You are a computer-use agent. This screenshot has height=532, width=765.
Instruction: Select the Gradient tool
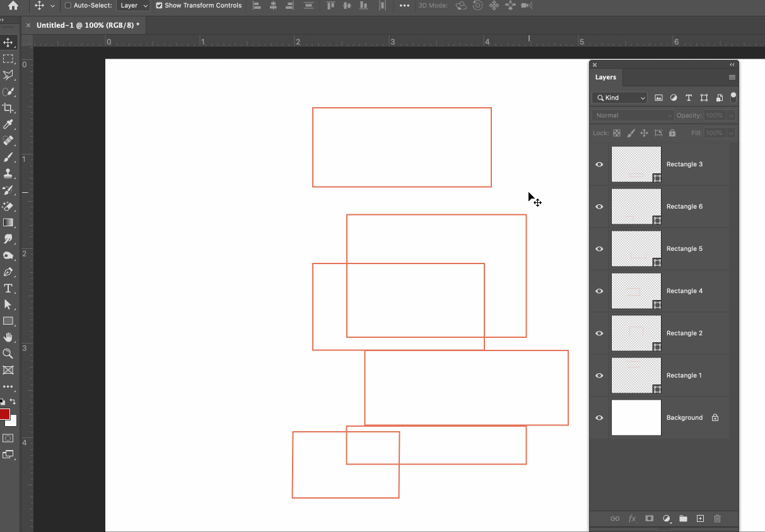[8, 223]
